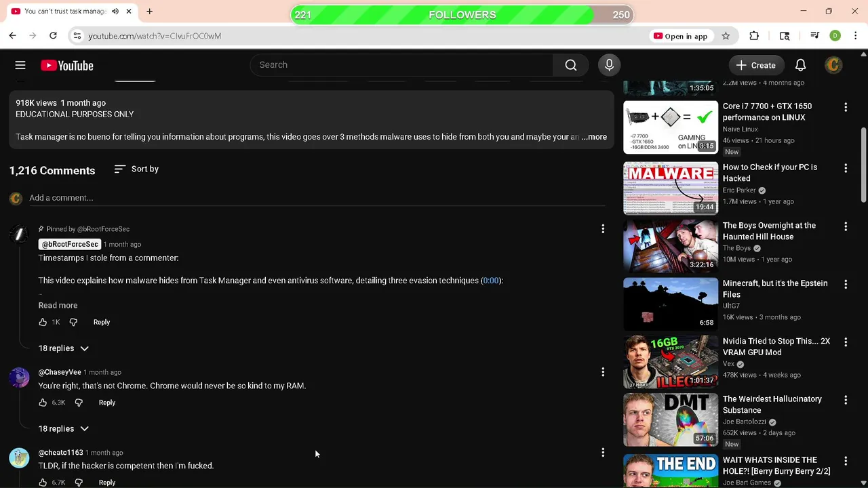Open options for WAIT WHATS INSIDE video
This screenshot has width=868, height=488.
[x=846, y=461]
